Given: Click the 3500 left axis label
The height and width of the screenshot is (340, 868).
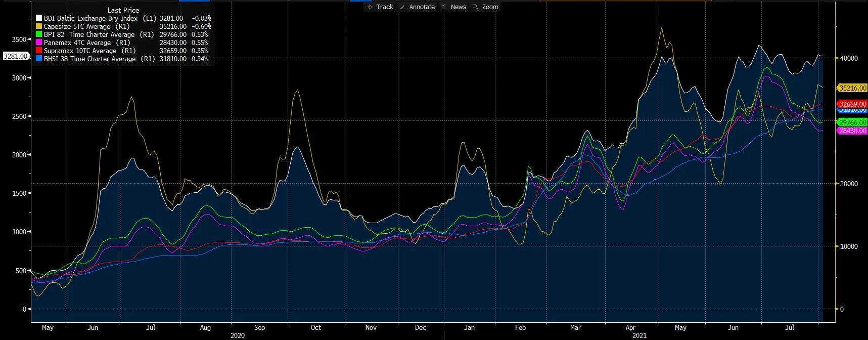Looking at the screenshot, I should [19, 39].
